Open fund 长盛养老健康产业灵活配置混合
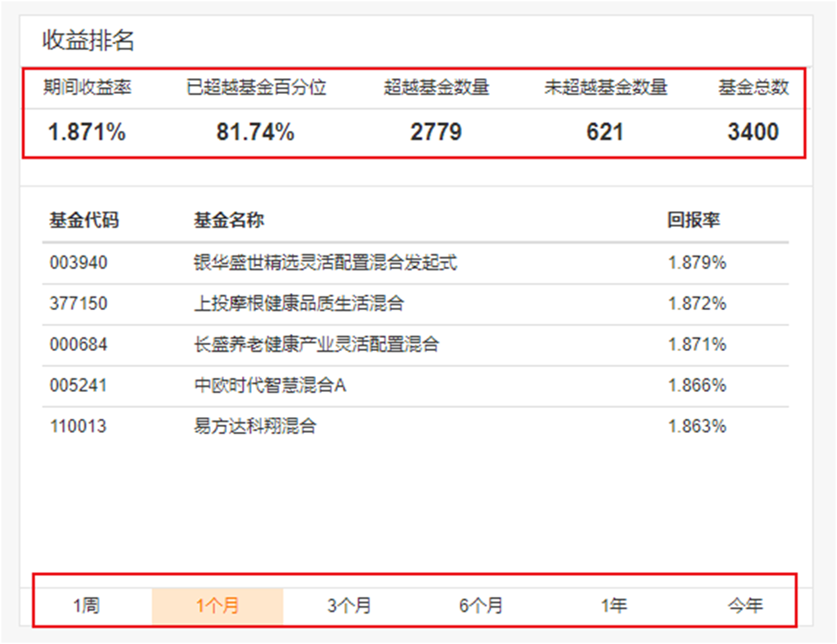The height and width of the screenshot is (644, 837). (316, 345)
